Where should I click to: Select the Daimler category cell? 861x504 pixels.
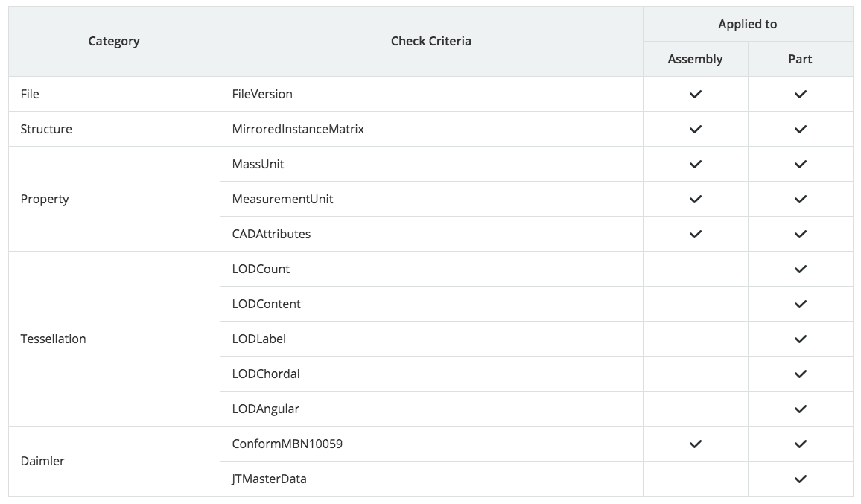(114, 461)
